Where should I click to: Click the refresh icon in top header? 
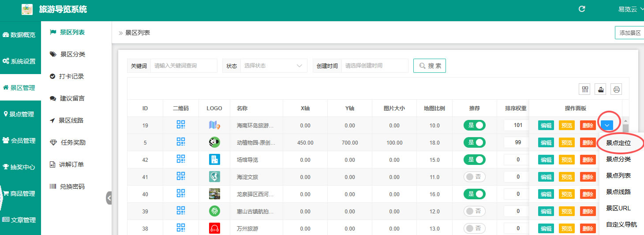click(x=582, y=9)
